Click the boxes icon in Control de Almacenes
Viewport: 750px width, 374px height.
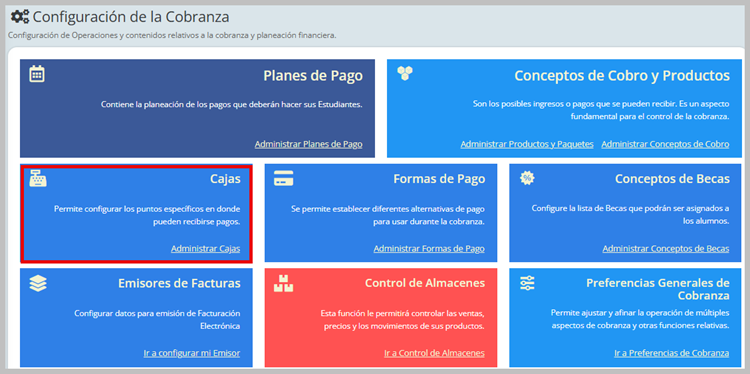[283, 283]
